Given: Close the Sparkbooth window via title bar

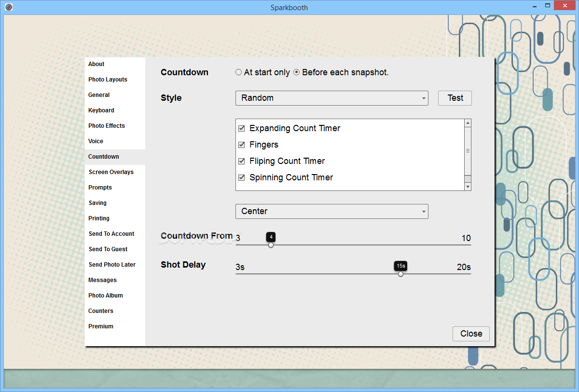Looking at the screenshot, I should tap(564, 6).
